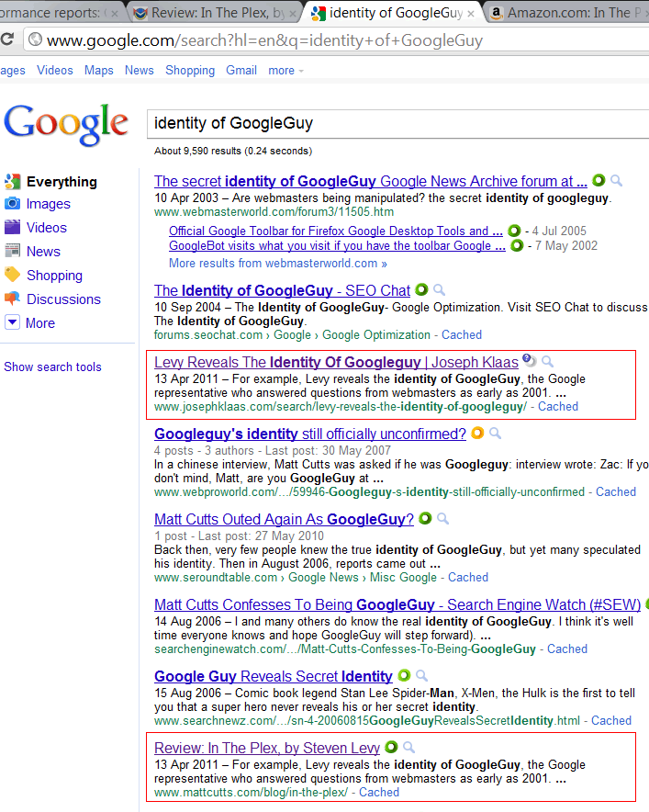The height and width of the screenshot is (812, 649).
Task: Click Misc Google breadcrumb under seroundtable result
Action: click(403, 578)
